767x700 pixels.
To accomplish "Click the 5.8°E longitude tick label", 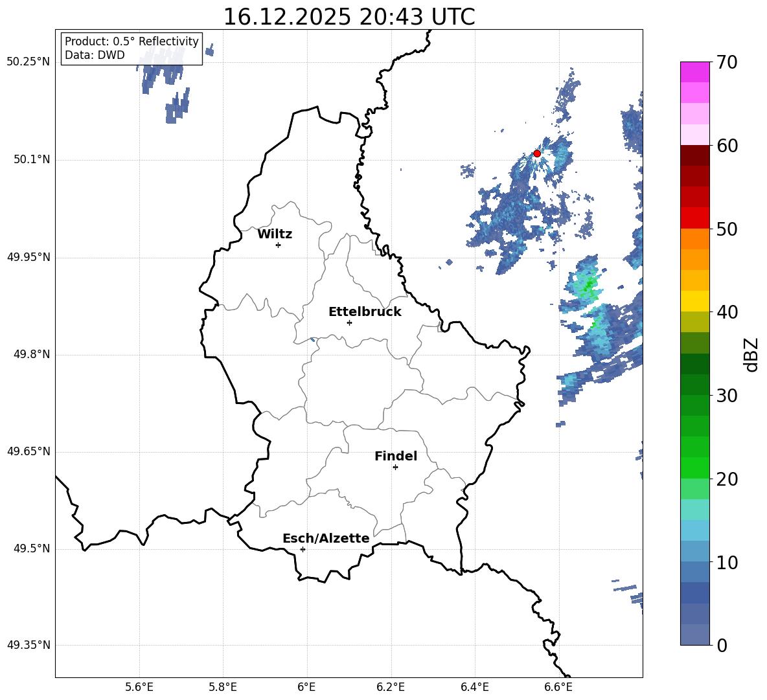I will (223, 687).
